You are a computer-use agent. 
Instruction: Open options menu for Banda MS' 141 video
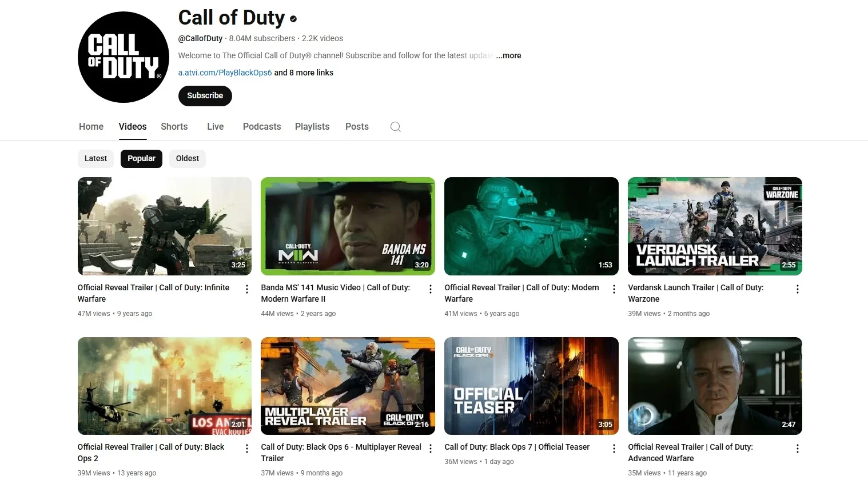coord(431,289)
